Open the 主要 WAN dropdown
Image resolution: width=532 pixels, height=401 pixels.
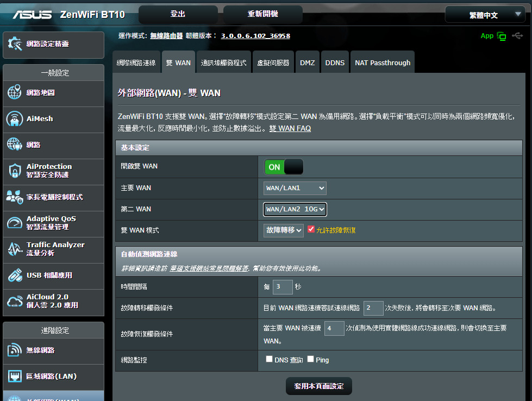(x=295, y=188)
